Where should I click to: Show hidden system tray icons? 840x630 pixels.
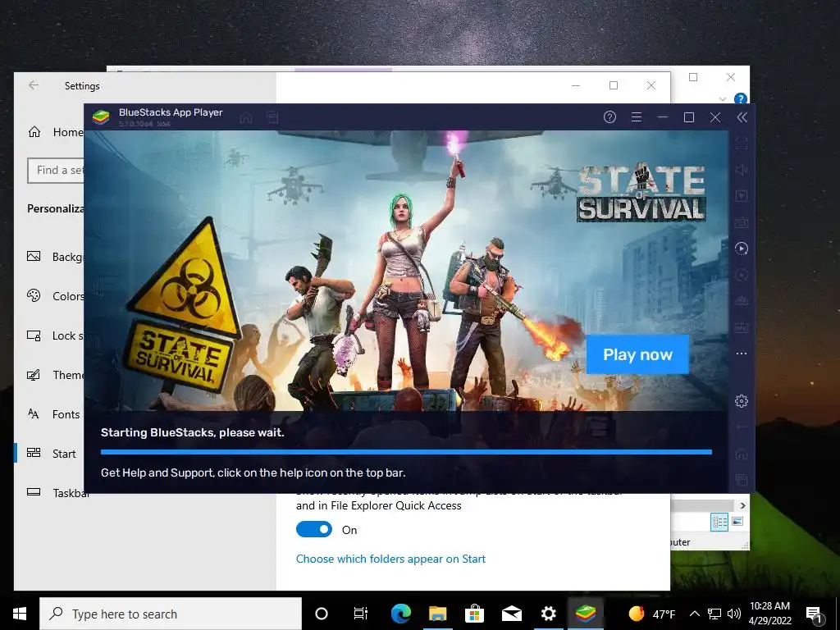click(x=694, y=614)
